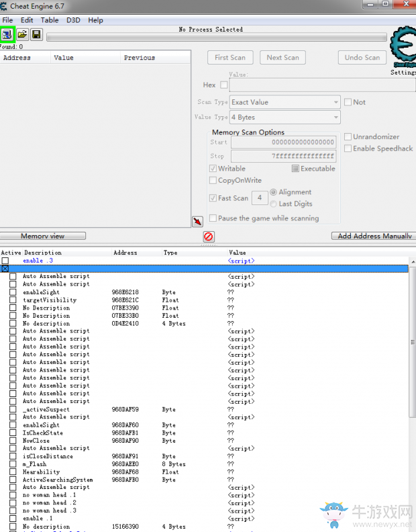Image resolution: width=416 pixels, height=532 pixels.
Task: Click the Undo Scan button
Action: pyautogui.click(x=362, y=57)
